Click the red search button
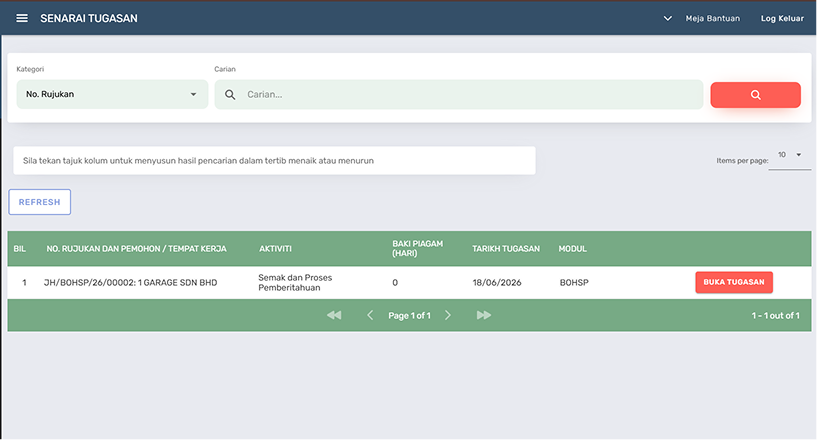The image size is (817, 440). tap(755, 95)
